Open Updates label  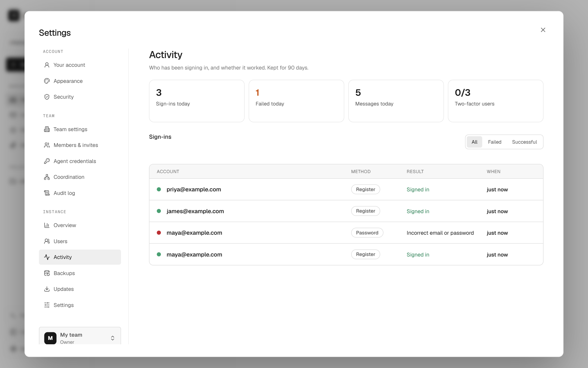coord(64,289)
